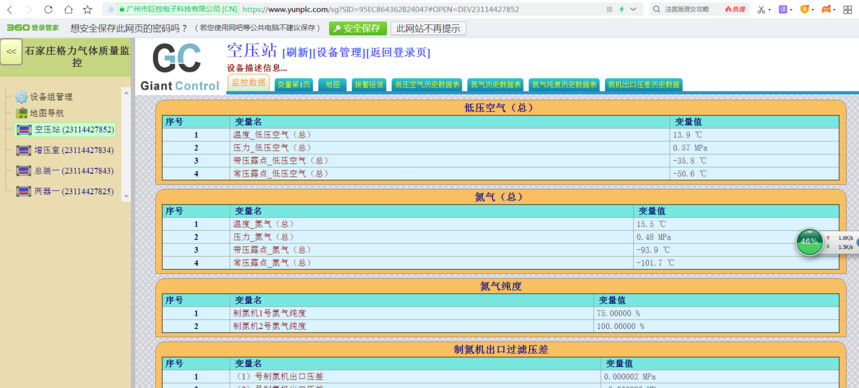This screenshot has height=388, width=859.
Task: Open the browser home page icon
Action: tap(68, 9)
